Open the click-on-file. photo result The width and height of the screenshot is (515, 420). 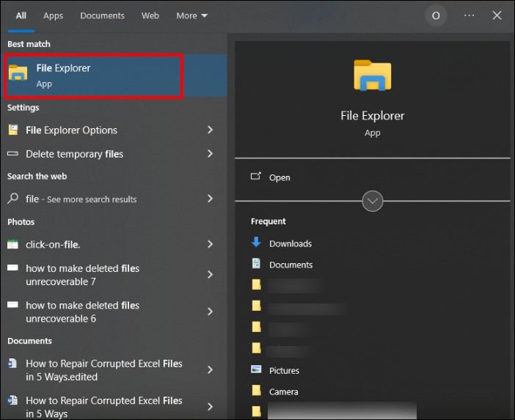(53, 244)
